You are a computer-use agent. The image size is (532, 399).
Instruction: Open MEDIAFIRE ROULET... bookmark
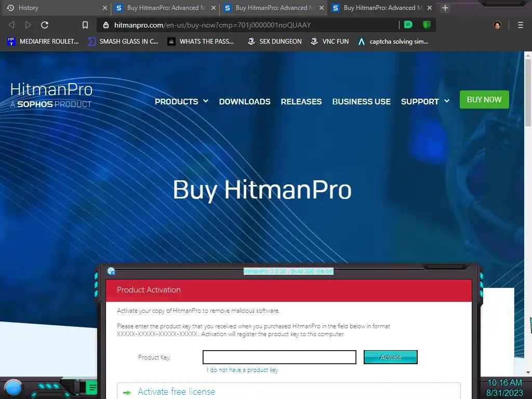point(43,42)
